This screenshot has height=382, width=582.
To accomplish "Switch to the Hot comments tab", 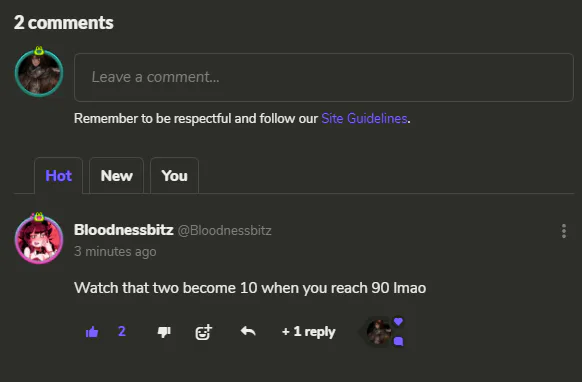I will 58,176.
